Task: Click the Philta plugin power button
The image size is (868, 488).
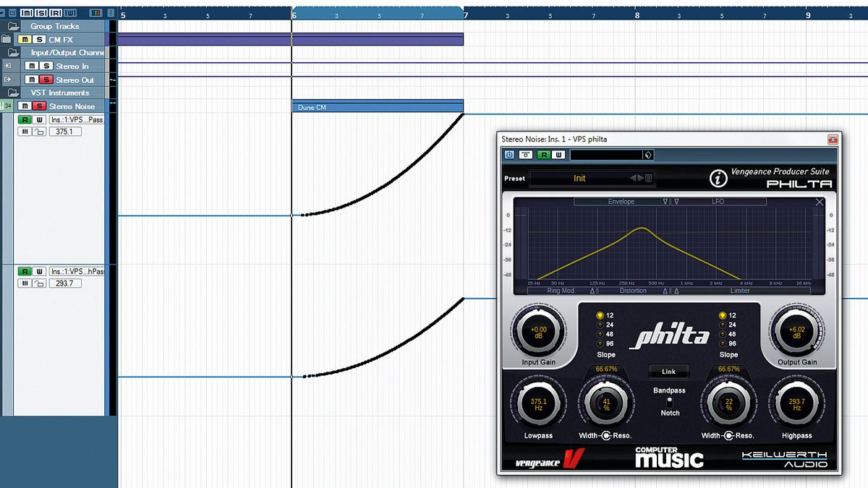Action: pyautogui.click(x=509, y=154)
